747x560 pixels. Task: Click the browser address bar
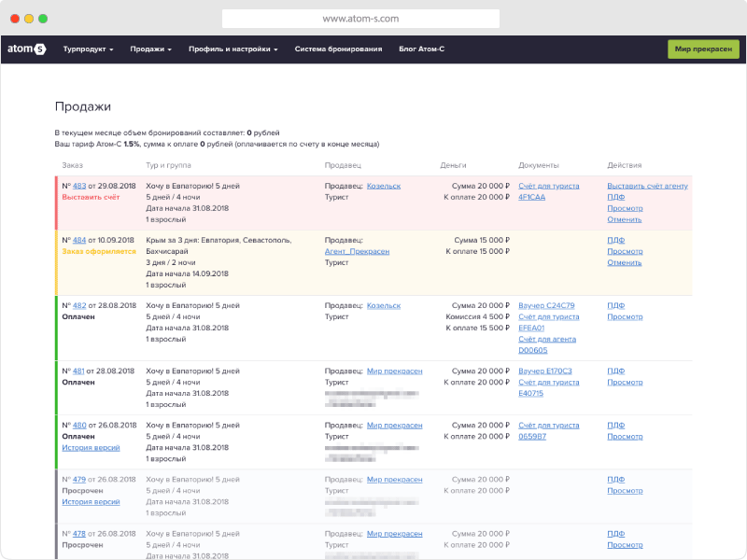pos(360,19)
